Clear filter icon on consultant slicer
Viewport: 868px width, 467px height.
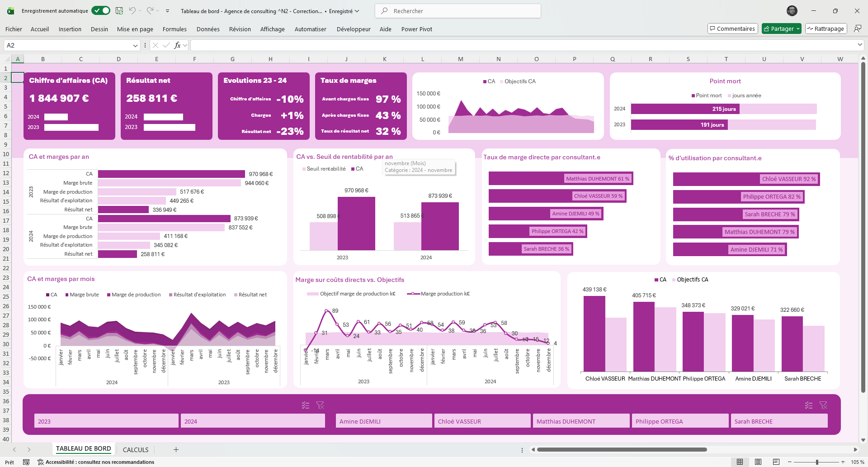pyautogui.click(x=823, y=405)
